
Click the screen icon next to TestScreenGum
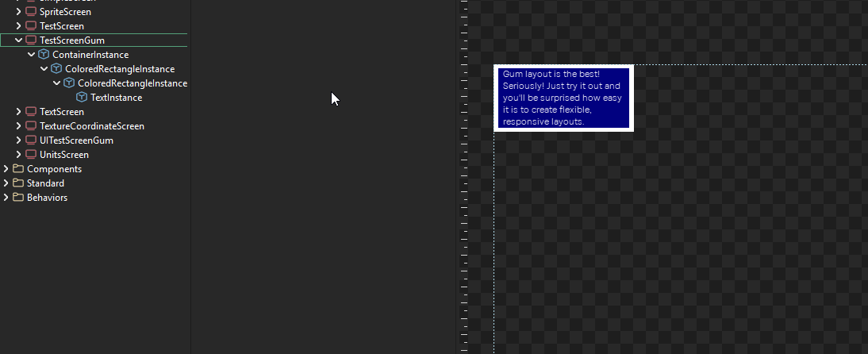click(31, 40)
